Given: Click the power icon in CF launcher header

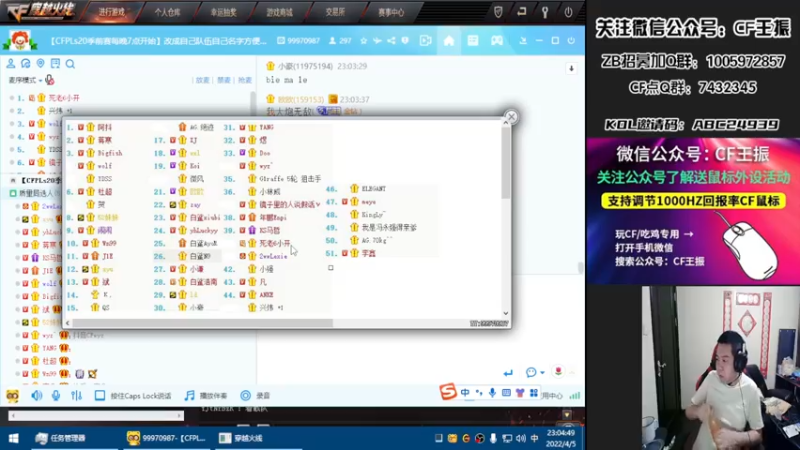Looking at the screenshot, I should (x=568, y=12).
